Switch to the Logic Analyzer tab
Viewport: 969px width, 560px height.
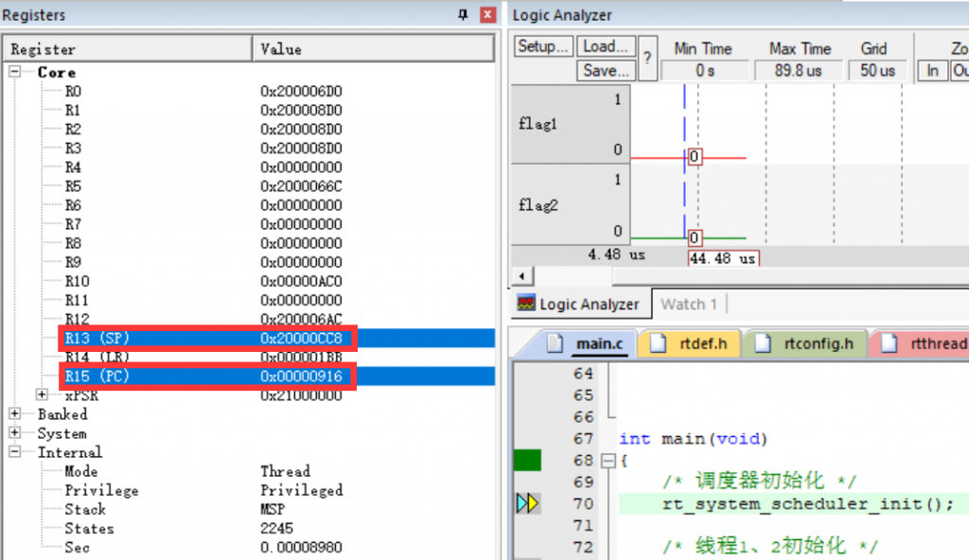(x=581, y=304)
